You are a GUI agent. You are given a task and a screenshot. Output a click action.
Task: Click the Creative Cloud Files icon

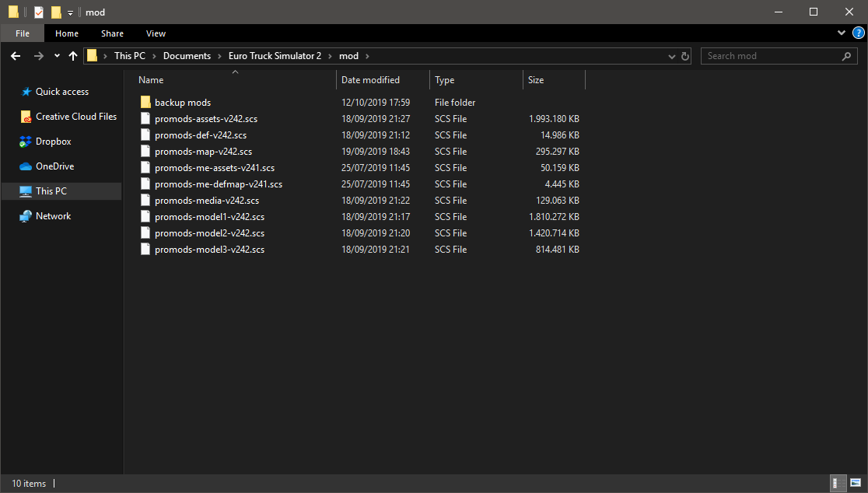[26, 117]
